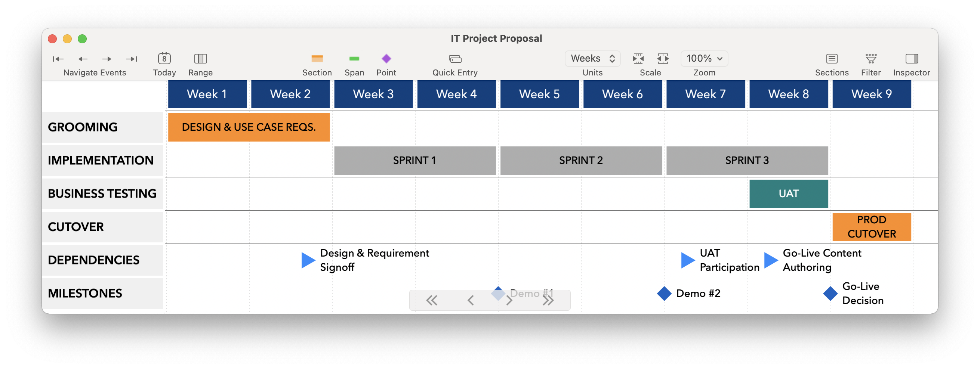Add a new Section
The height and width of the screenshot is (369, 980).
click(x=317, y=59)
